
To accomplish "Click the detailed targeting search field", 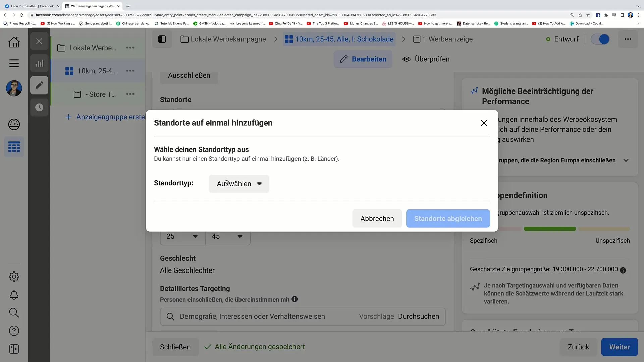I will coord(303,317).
